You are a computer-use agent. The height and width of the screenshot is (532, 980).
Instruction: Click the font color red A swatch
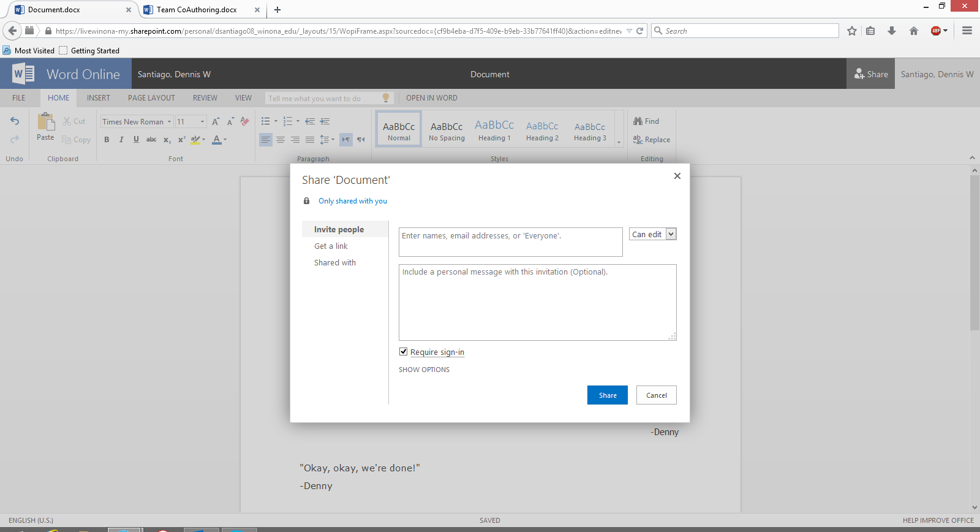(216, 140)
